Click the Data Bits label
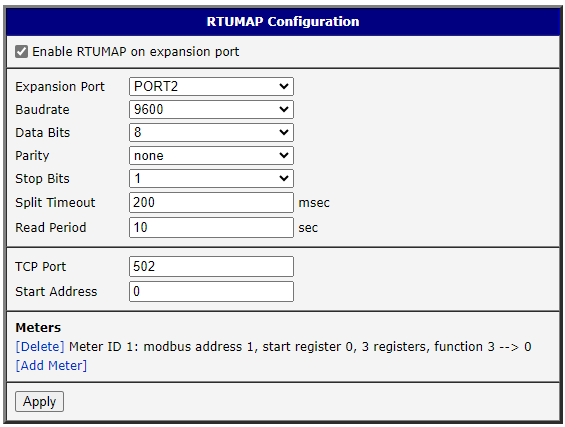 tap(43, 133)
